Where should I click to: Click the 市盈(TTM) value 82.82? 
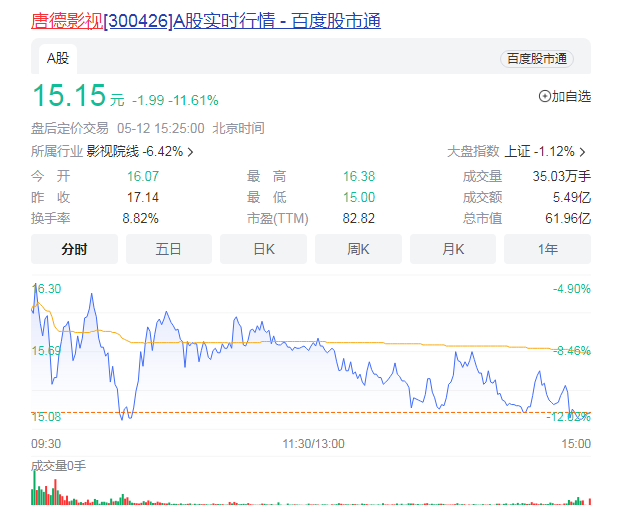359,218
